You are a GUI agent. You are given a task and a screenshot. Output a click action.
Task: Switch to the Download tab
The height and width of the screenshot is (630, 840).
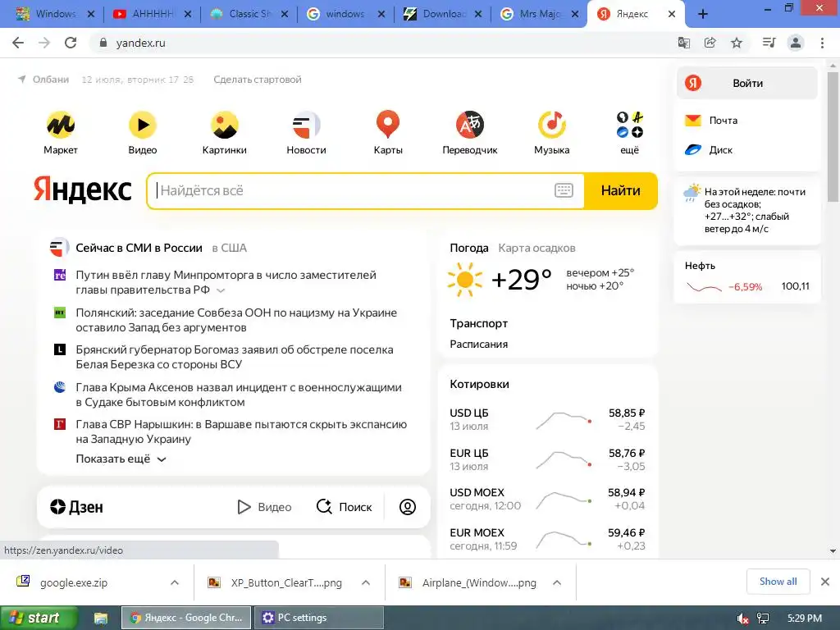point(444,14)
